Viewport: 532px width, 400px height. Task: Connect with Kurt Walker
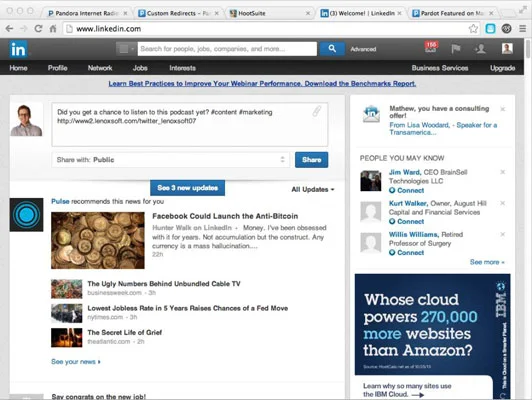click(406, 222)
